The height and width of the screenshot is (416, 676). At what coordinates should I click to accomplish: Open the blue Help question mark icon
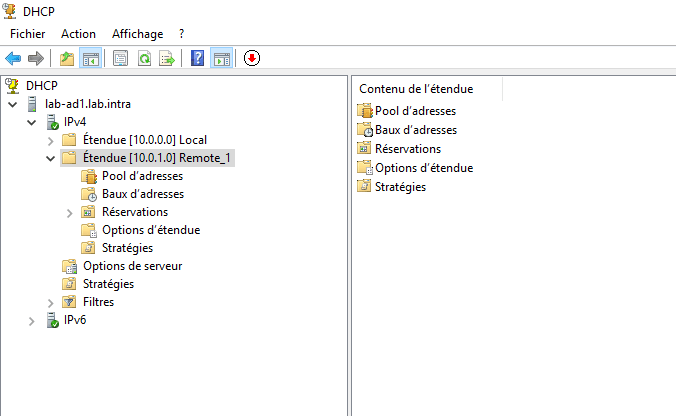197,58
